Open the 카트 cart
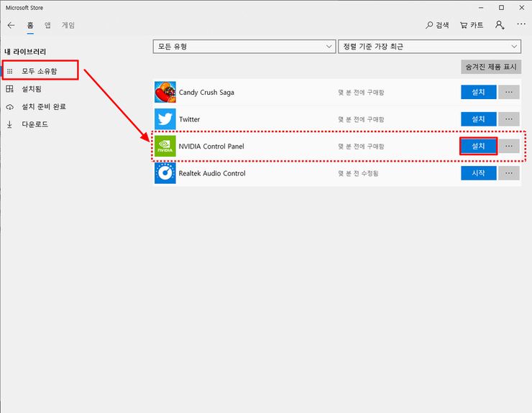Viewport: 532px width, 413px height. pos(472,25)
